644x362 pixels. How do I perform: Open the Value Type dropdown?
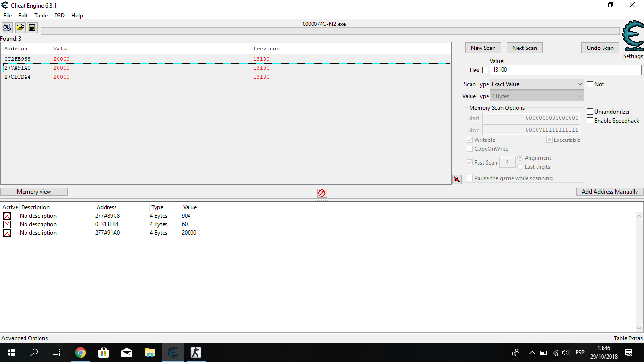[537, 96]
